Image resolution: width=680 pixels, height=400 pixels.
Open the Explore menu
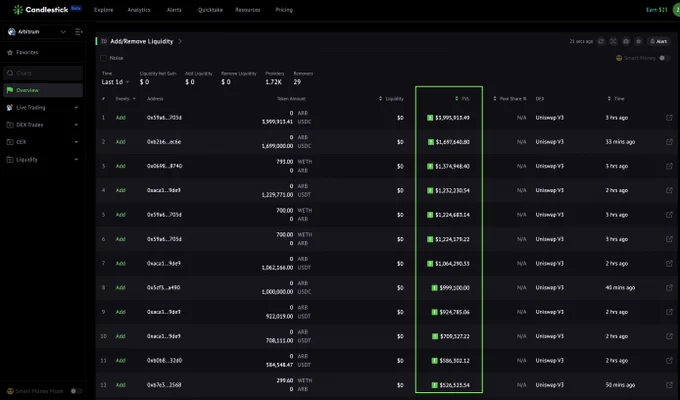(x=104, y=10)
